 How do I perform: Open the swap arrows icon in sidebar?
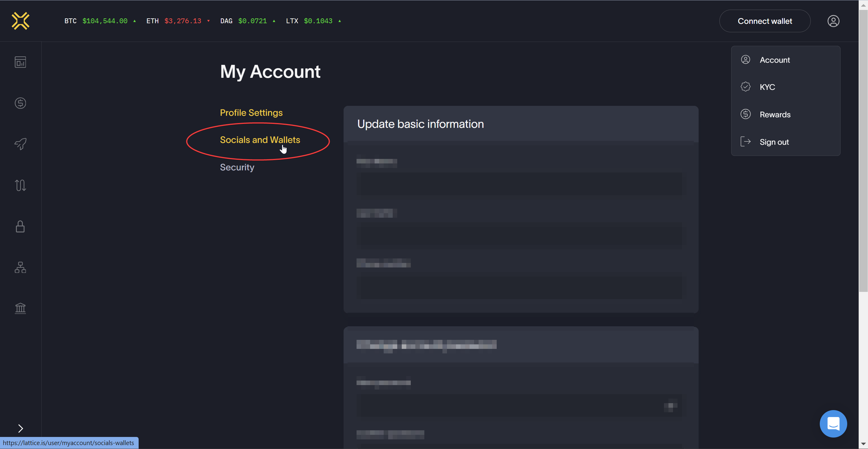20,185
